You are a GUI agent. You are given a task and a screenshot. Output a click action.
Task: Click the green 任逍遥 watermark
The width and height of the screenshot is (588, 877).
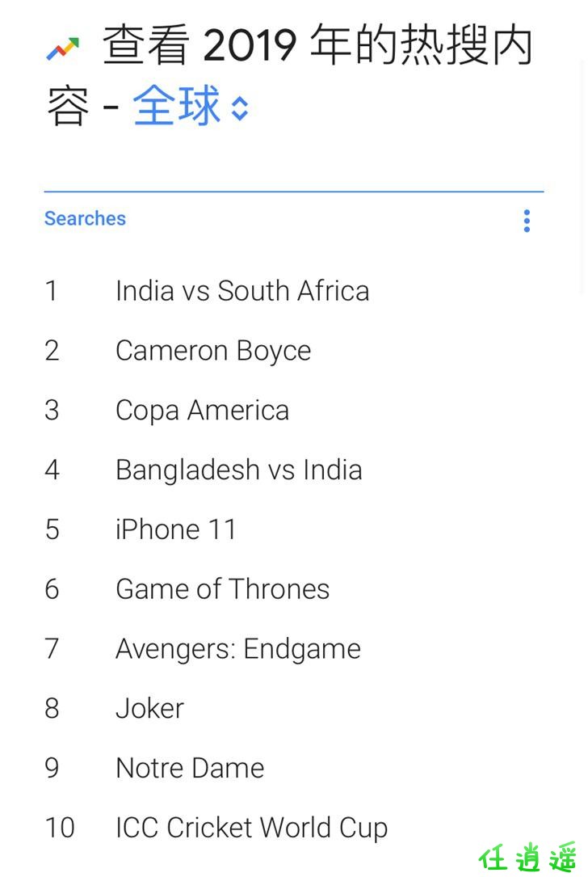pyautogui.click(x=527, y=858)
